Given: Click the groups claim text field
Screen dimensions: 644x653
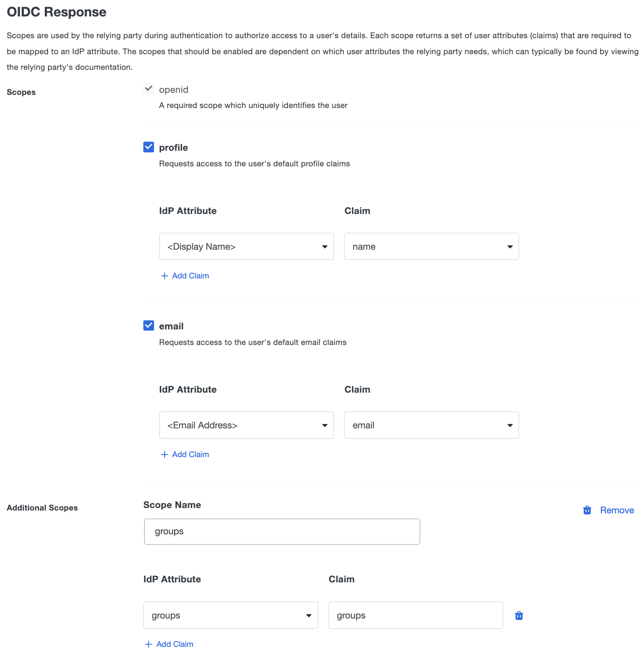Looking at the screenshot, I should 415,615.
